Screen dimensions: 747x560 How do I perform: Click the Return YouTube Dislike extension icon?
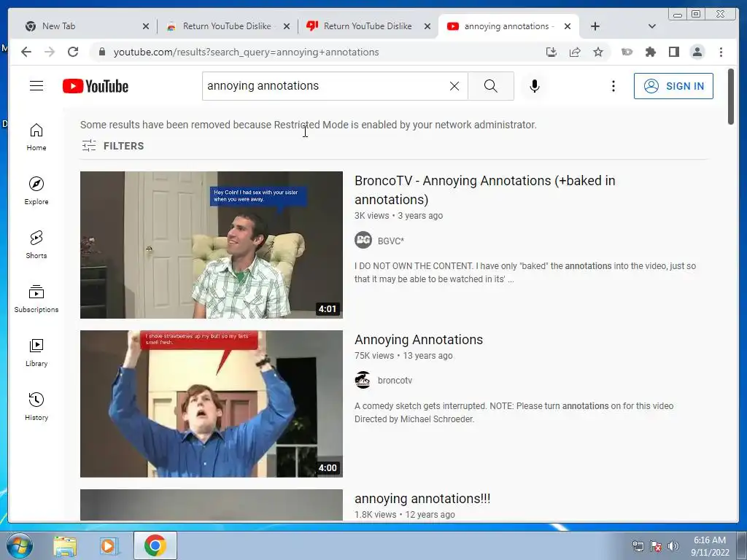point(627,52)
